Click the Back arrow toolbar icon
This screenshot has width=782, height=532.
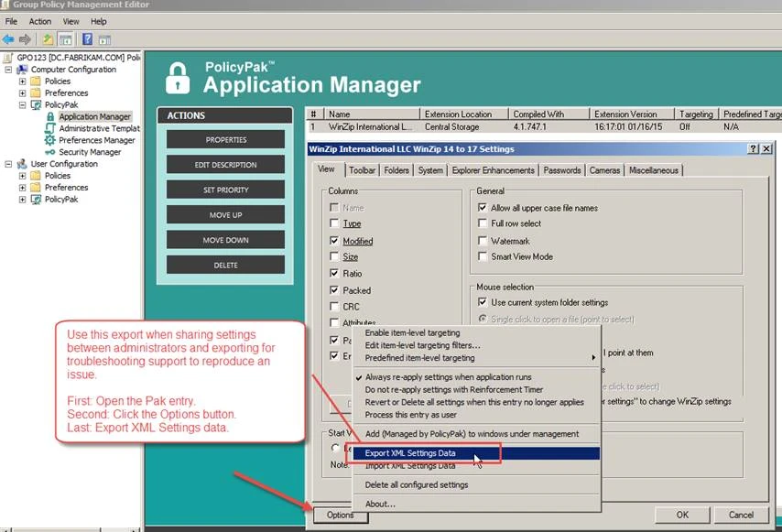click(x=8, y=39)
